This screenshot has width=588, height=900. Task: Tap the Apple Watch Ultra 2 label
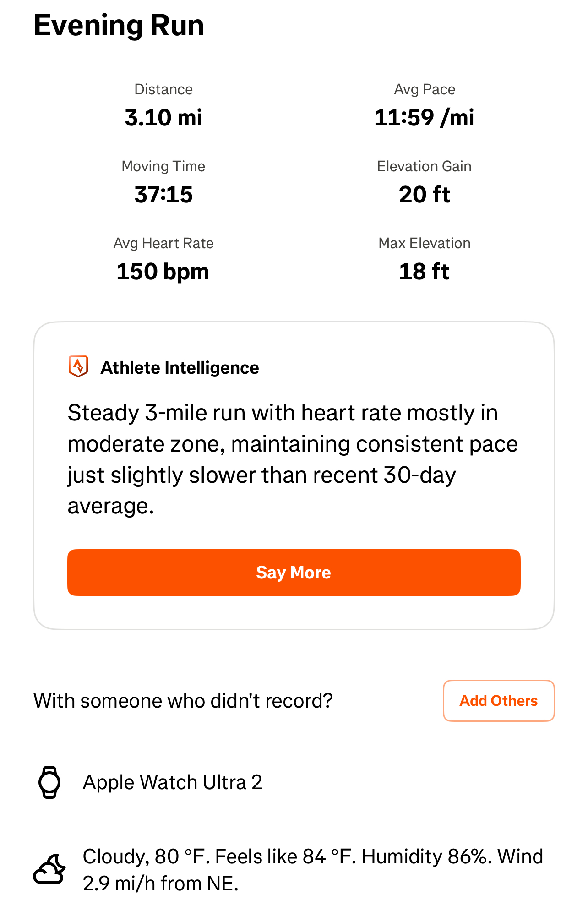click(173, 782)
